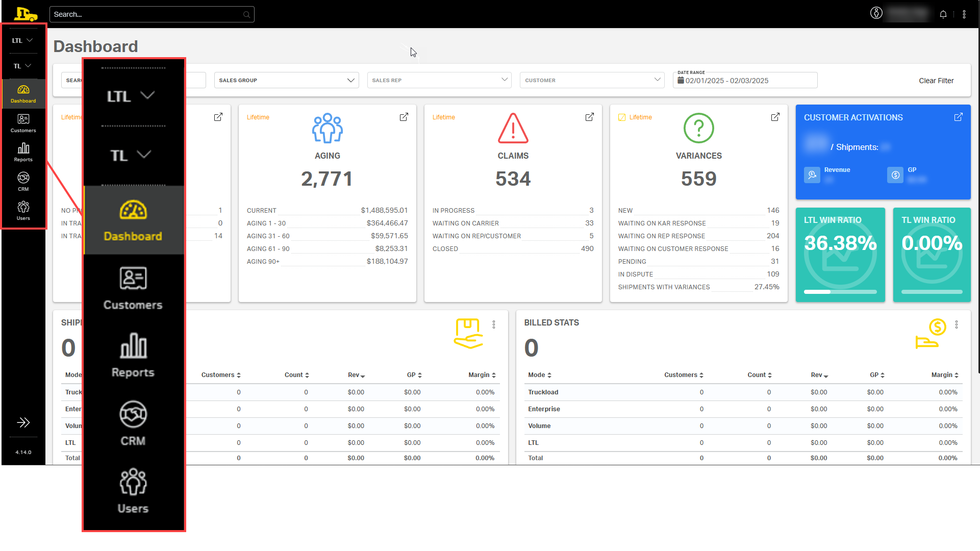Expand sidebar with double-arrow icon
The width and height of the screenshot is (980, 551).
pyautogui.click(x=23, y=422)
